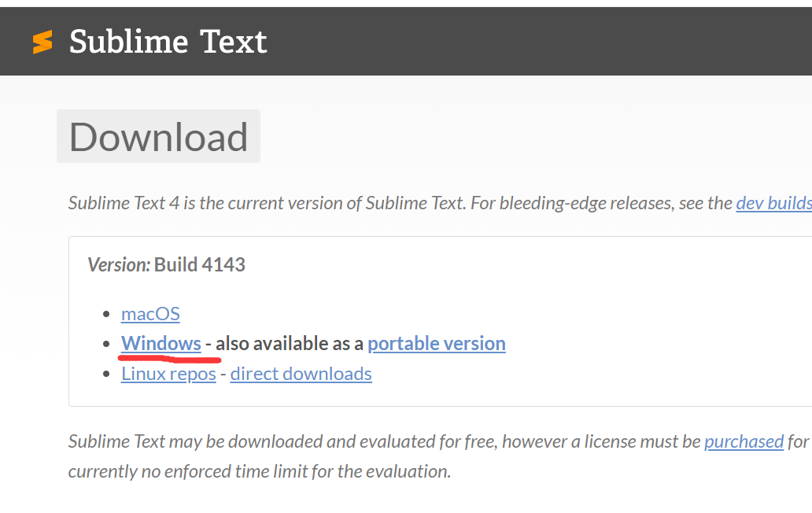This screenshot has width=812, height=513.
Task: Go to Linux repos
Action: (168, 374)
